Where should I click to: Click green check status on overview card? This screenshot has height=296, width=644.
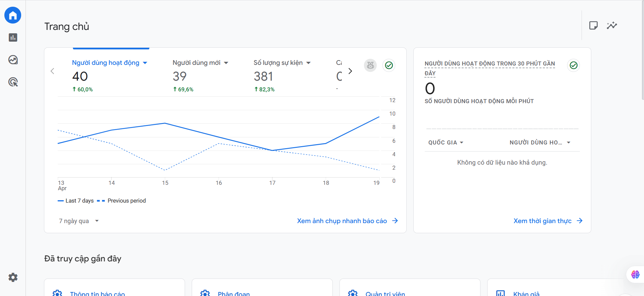(389, 65)
